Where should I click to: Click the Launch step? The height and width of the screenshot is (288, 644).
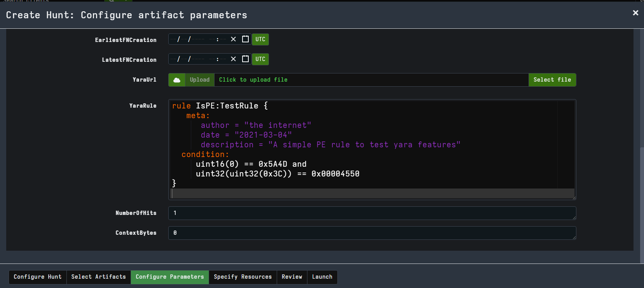[322, 277]
